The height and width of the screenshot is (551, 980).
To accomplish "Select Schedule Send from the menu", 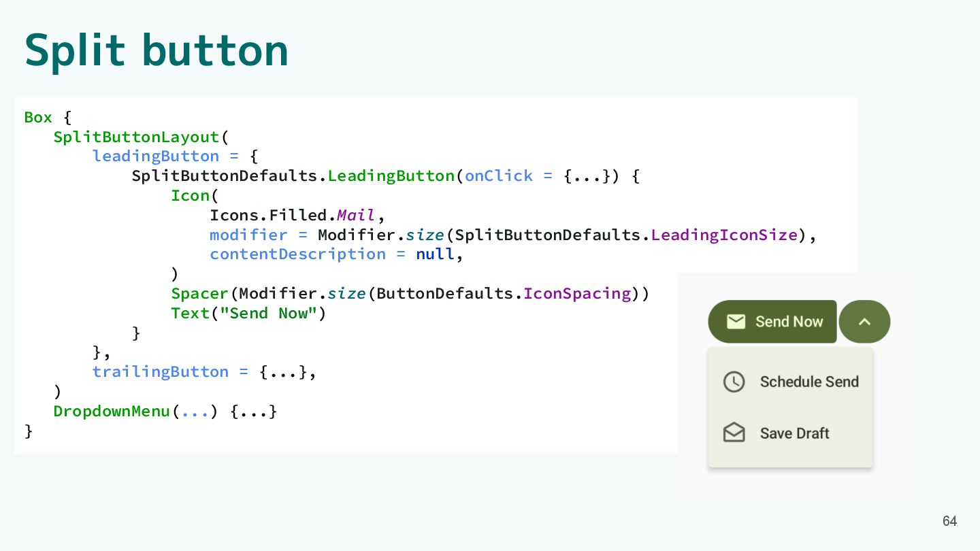I will [x=791, y=382].
